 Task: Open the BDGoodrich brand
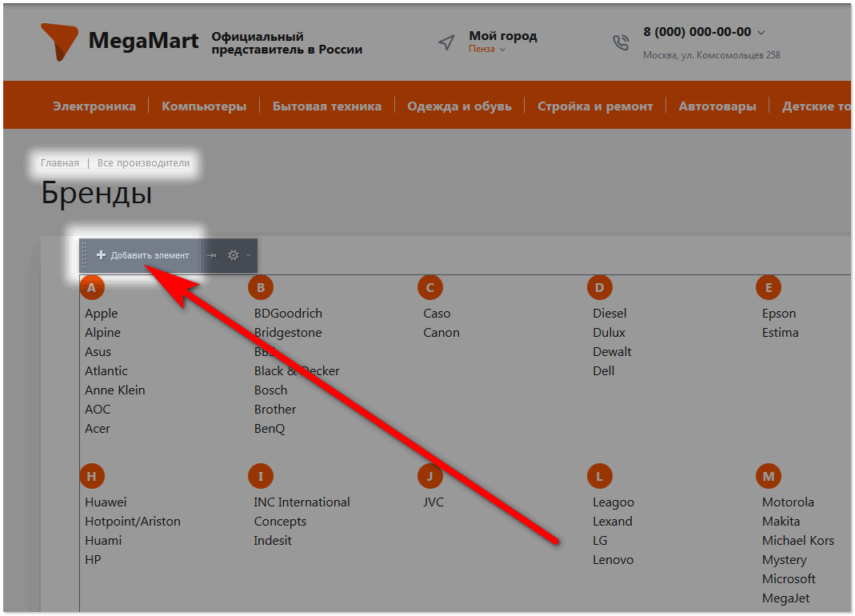pyautogui.click(x=288, y=313)
